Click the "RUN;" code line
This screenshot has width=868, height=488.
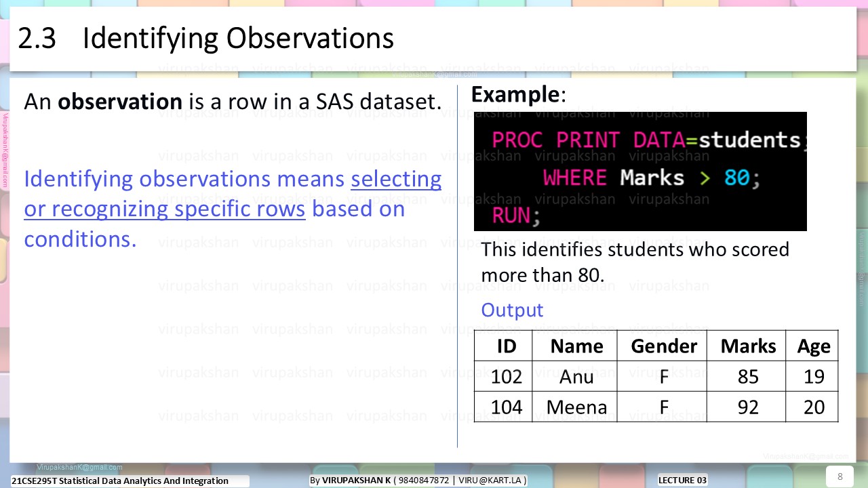[516, 216]
